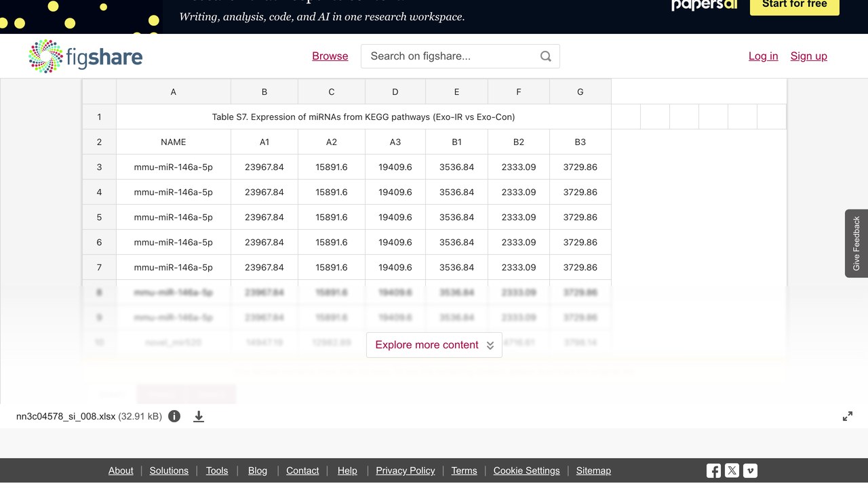Screen dimensions: 868x488
Task: Click 15891.6 in row 4
Action: tap(332, 192)
